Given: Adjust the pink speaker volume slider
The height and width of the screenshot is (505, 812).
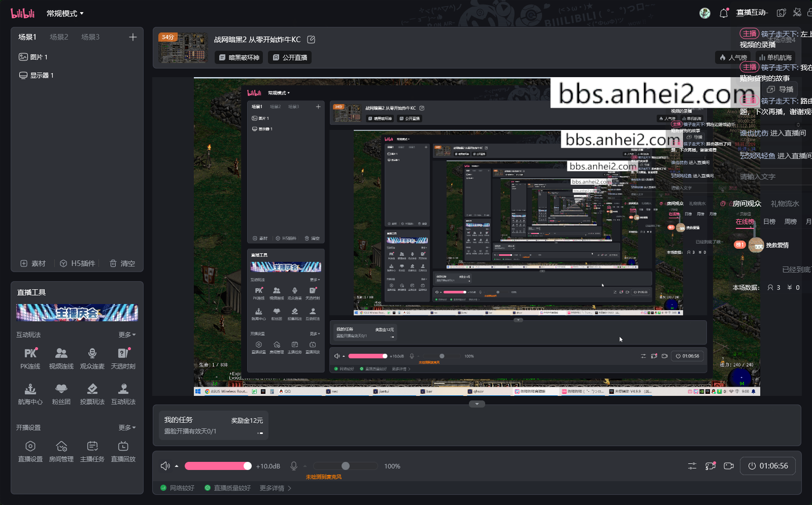Looking at the screenshot, I should coord(218,466).
